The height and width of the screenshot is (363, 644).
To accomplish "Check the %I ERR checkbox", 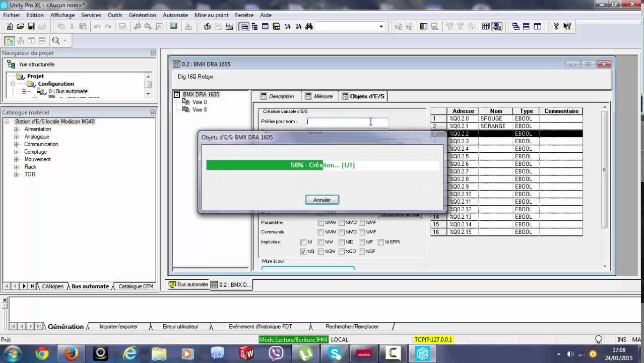I will [x=381, y=242].
